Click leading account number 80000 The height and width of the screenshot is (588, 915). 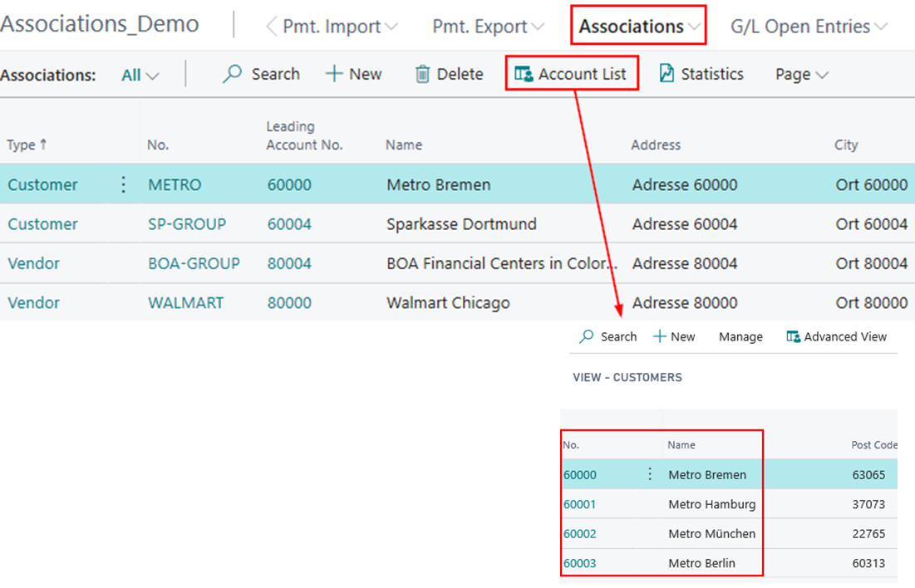click(x=289, y=303)
